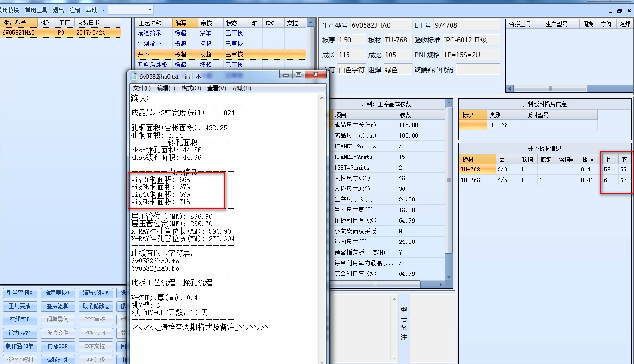Open Notepad's 帮助(H) menu
Viewport: 634px width, 364px height.
tap(242, 88)
